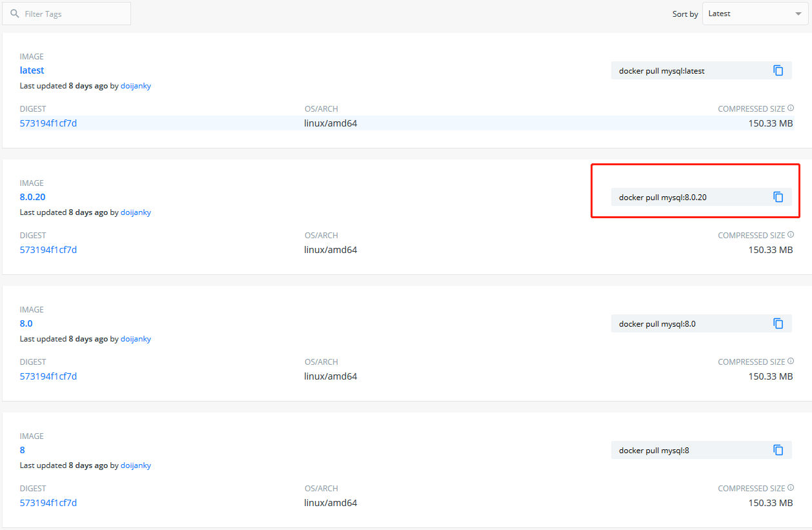812x530 pixels.
Task: Visit doijanky profile from the latest tag
Action: click(136, 86)
